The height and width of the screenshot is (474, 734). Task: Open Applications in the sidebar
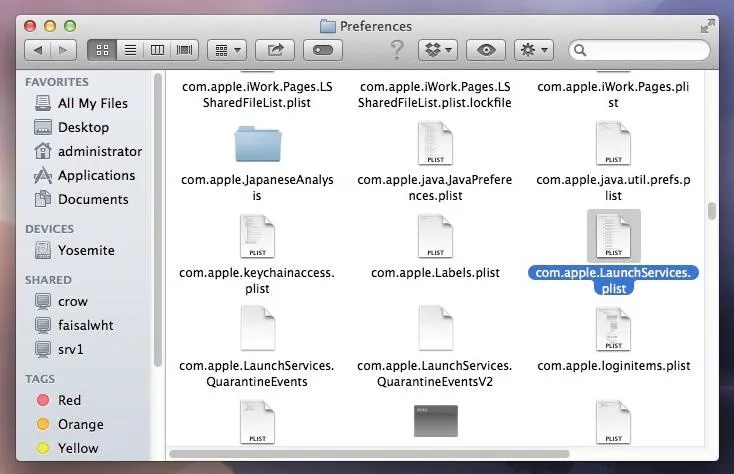[x=84, y=175]
